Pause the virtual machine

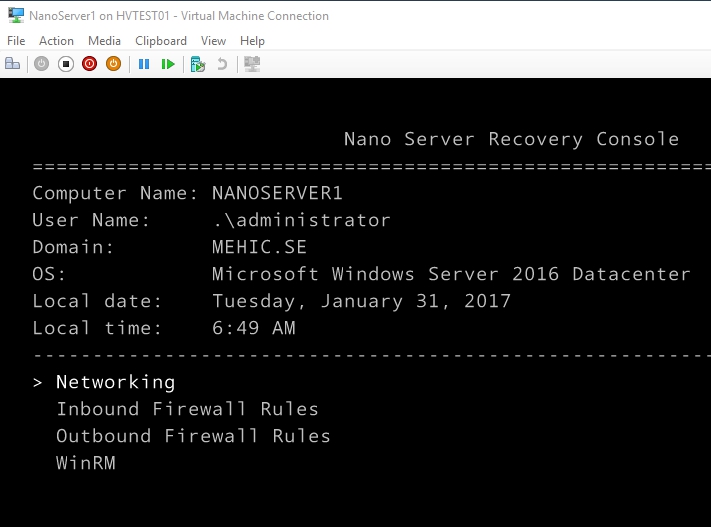point(144,64)
